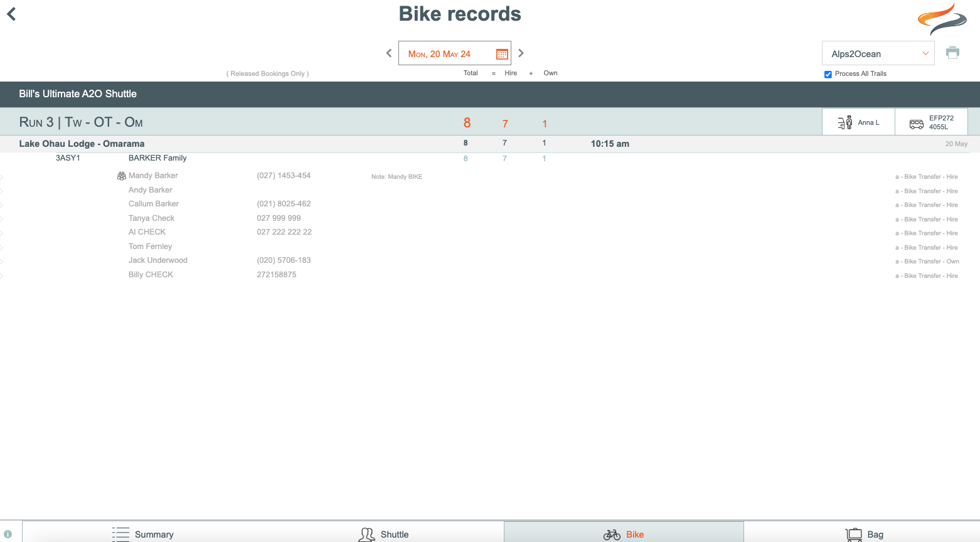
Task: Open calendar picker icon in date field
Action: [502, 54]
